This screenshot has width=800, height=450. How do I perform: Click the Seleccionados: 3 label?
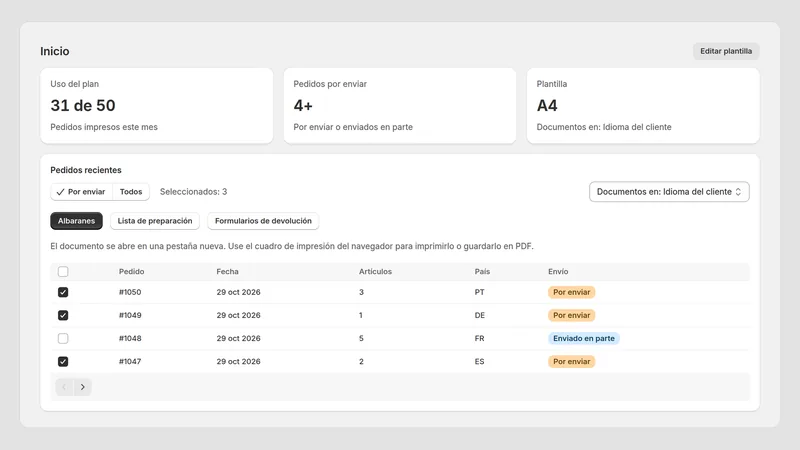click(193, 192)
